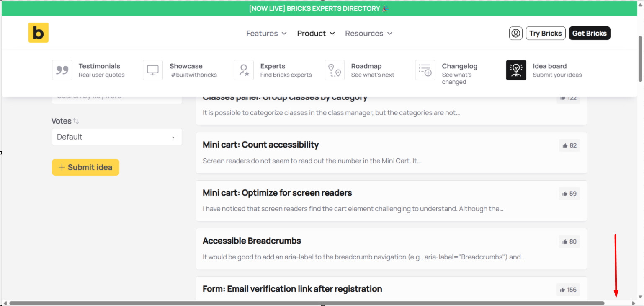
Task: Toggle the Votes sort direction arrows
Action: [x=77, y=121]
